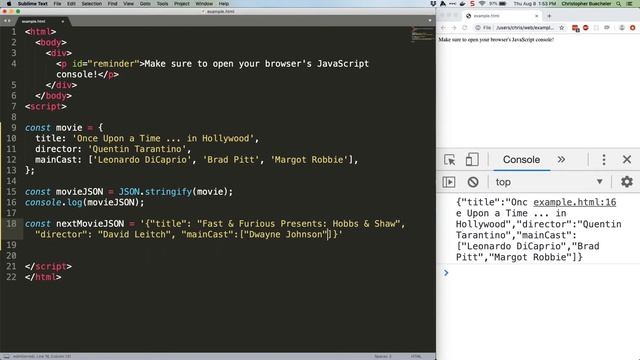Click the Christopher Buecheler user name
The height and width of the screenshot is (360, 640).
point(586,3)
